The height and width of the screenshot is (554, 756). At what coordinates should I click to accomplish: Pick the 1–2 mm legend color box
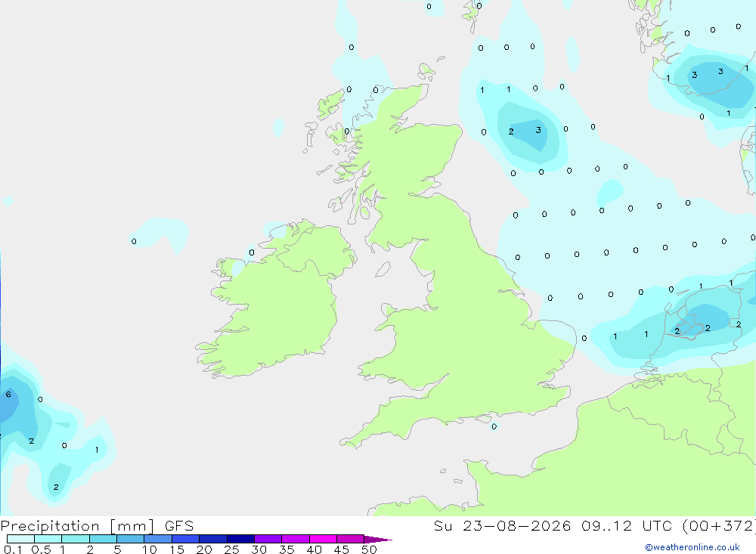[76, 539]
